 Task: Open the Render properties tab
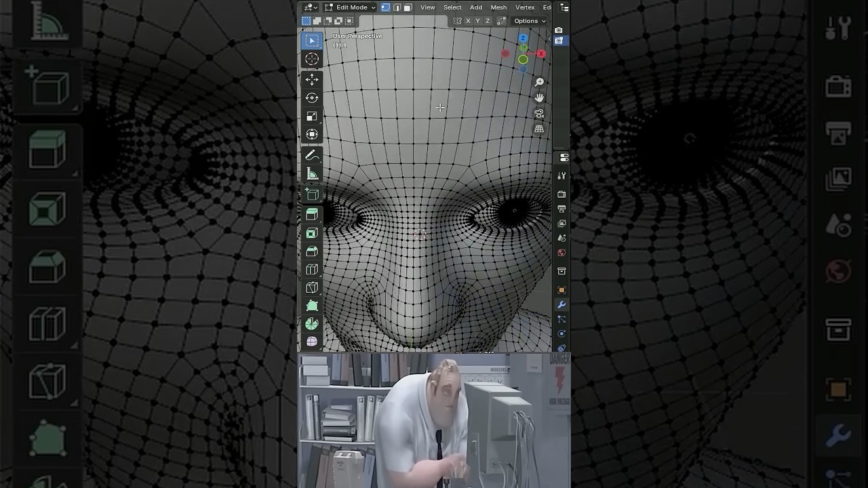561,195
